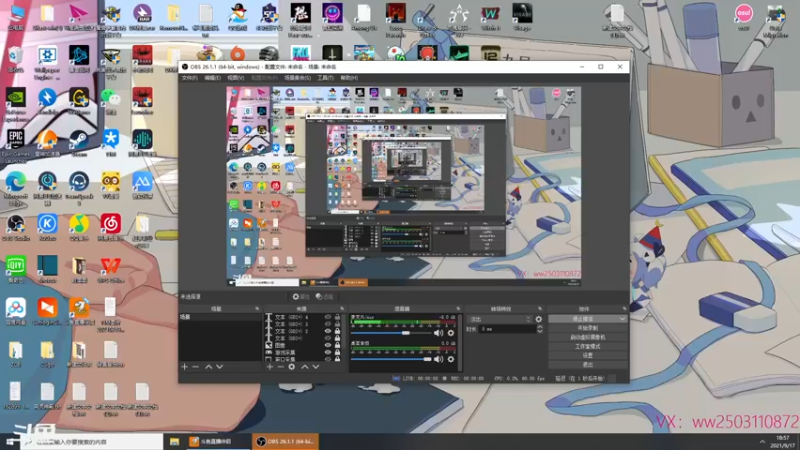800x450 pixels.
Task: Click the 桌面音频 volume slider
Action: coord(390,359)
